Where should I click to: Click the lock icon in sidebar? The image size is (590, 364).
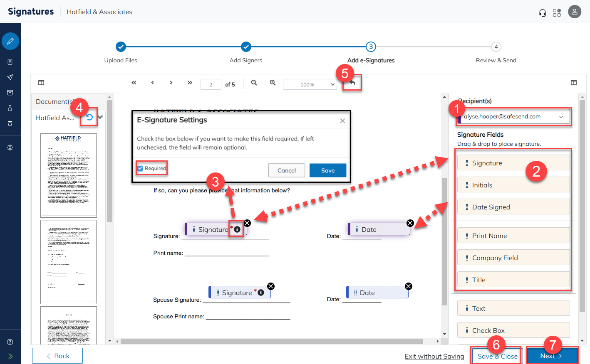point(10,108)
